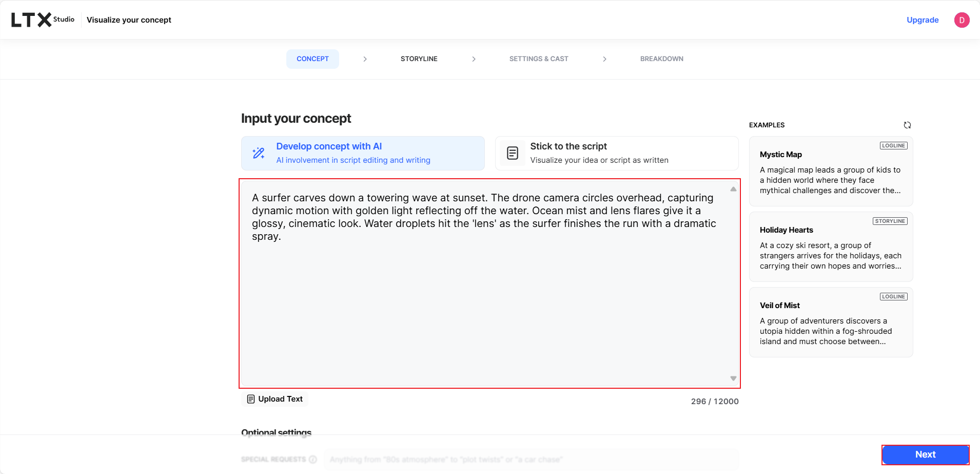The width and height of the screenshot is (980, 474).
Task: Click the Upload Text document icon
Action: (x=251, y=399)
